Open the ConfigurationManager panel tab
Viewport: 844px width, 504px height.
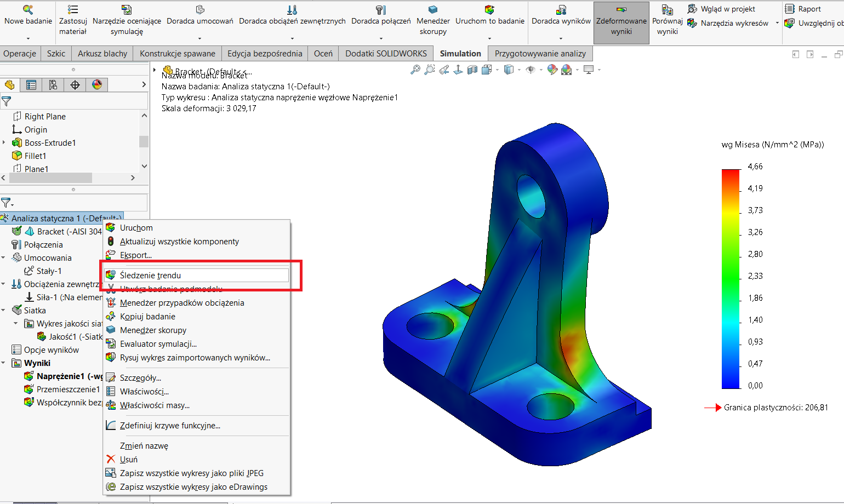click(x=53, y=84)
